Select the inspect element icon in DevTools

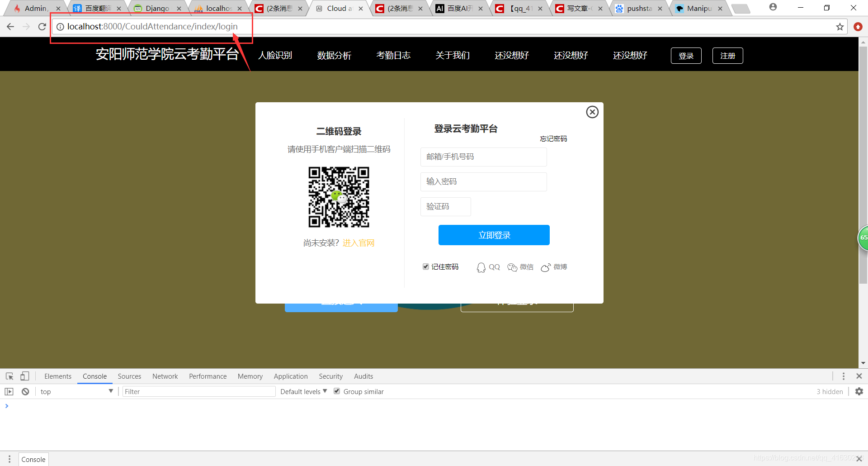click(9, 376)
